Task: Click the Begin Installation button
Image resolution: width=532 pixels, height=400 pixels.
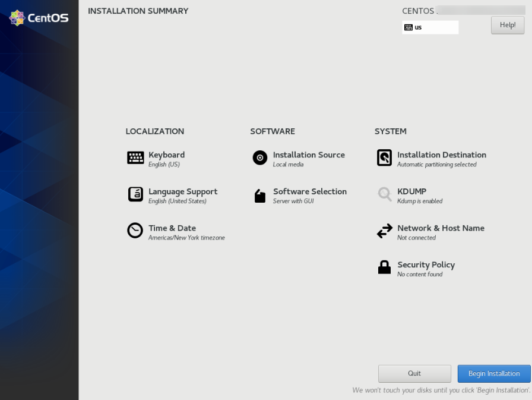Action: pyautogui.click(x=494, y=373)
